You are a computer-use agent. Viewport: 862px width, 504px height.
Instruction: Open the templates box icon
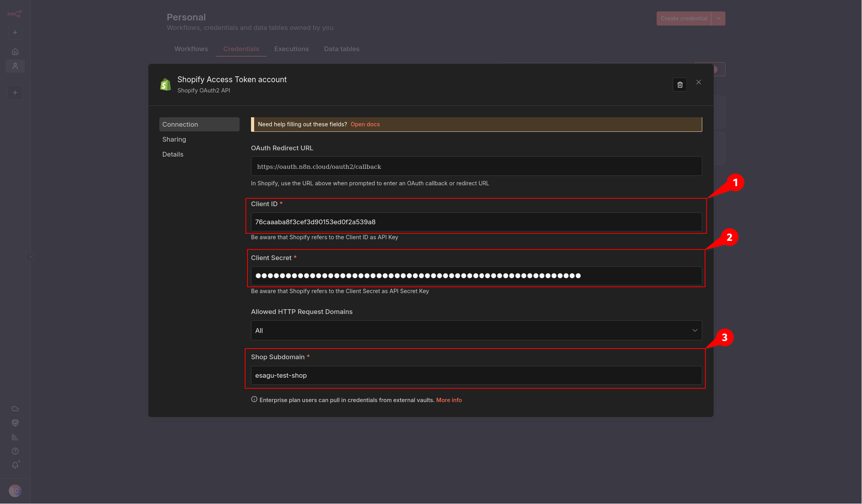(15, 423)
